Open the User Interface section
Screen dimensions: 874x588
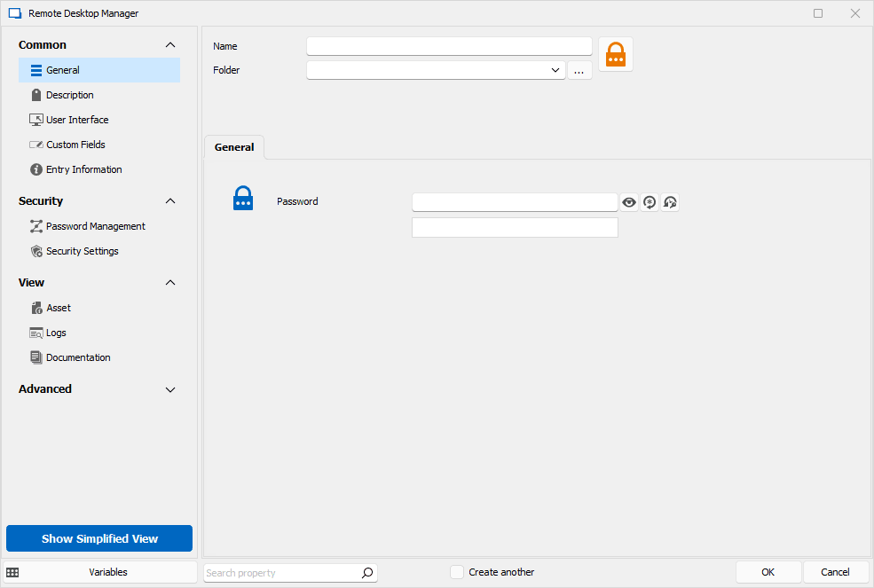99,120
